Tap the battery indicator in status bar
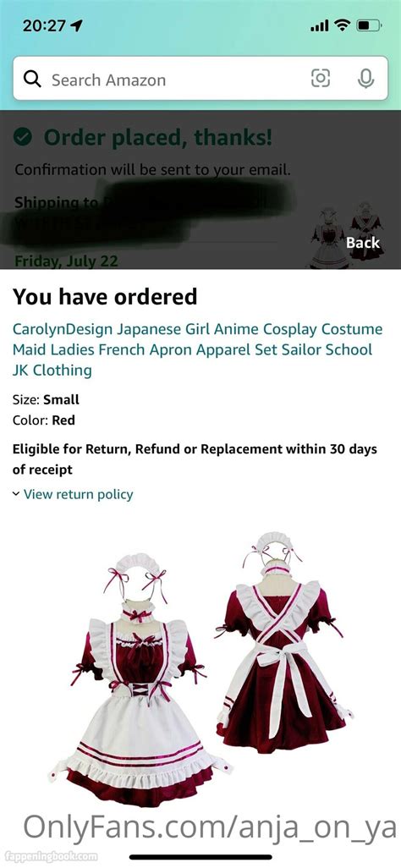The height and width of the screenshot is (868, 401). [369, 25]
